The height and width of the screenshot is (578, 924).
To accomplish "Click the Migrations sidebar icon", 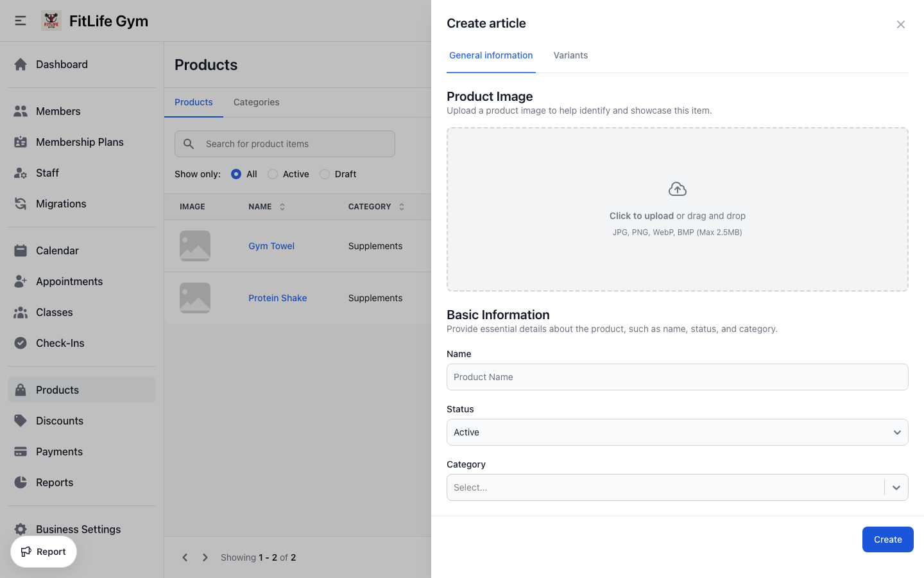I will tap(21, 204).
